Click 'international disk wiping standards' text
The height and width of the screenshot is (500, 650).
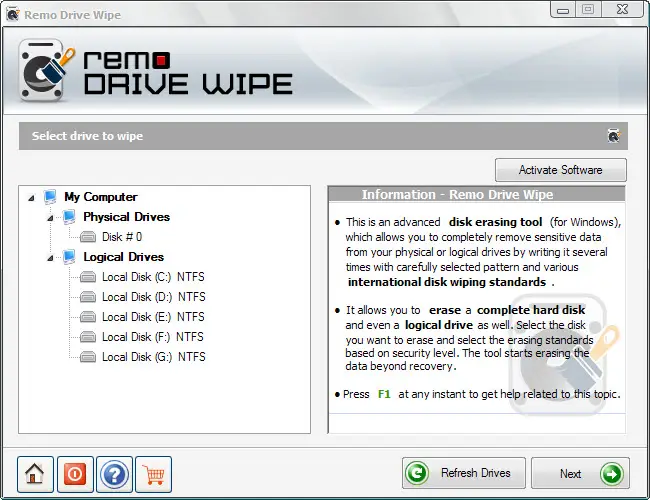coord(447,282)
